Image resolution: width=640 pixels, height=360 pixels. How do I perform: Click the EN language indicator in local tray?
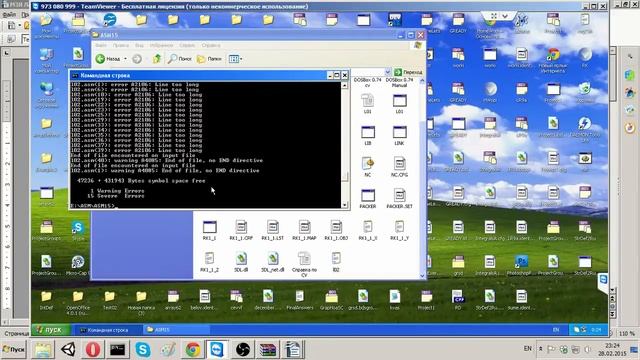point(528,349)
